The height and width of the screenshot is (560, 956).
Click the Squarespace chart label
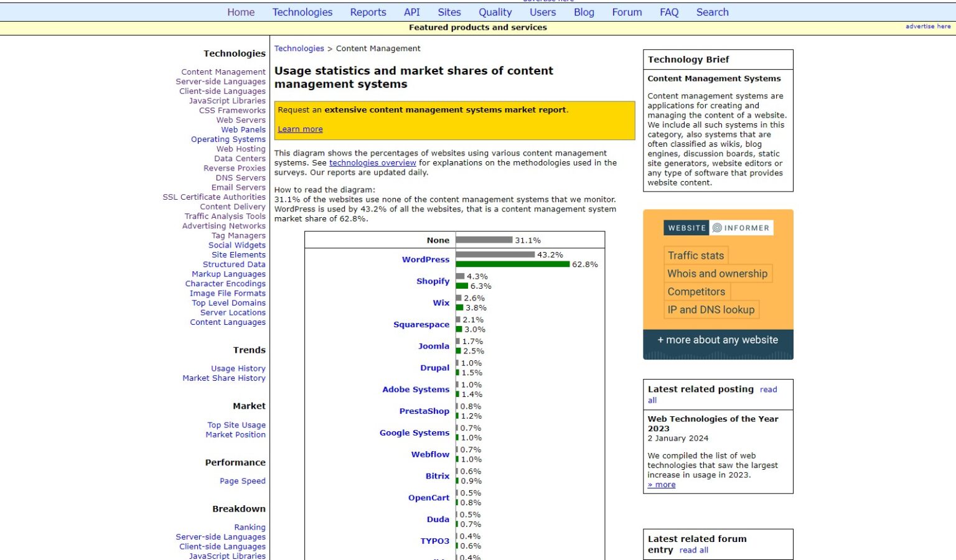[x=421, y=325]
